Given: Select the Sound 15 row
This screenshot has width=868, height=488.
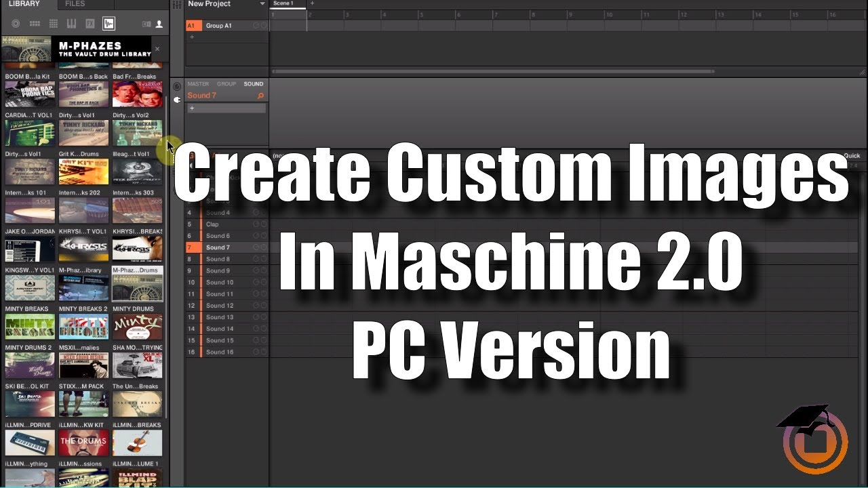Looking at the screenshot, I should [x=226, y=340].
